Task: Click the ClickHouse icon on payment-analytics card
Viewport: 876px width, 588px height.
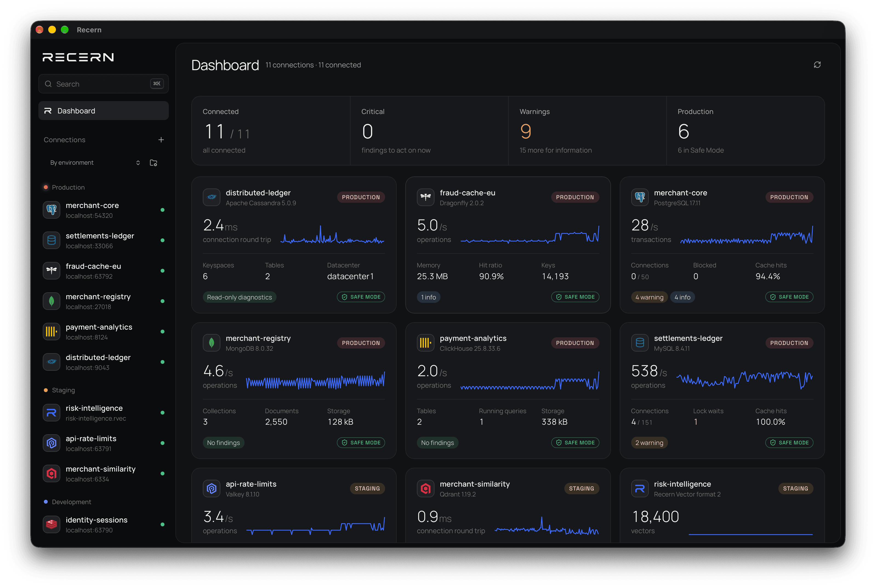Action: pyautogui.click(x=425, y=343)
